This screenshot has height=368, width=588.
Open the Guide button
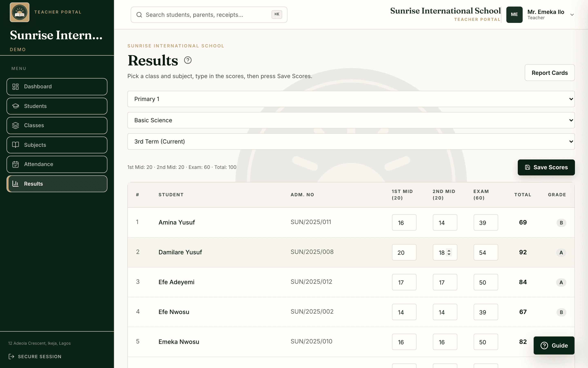pos(554,346)
